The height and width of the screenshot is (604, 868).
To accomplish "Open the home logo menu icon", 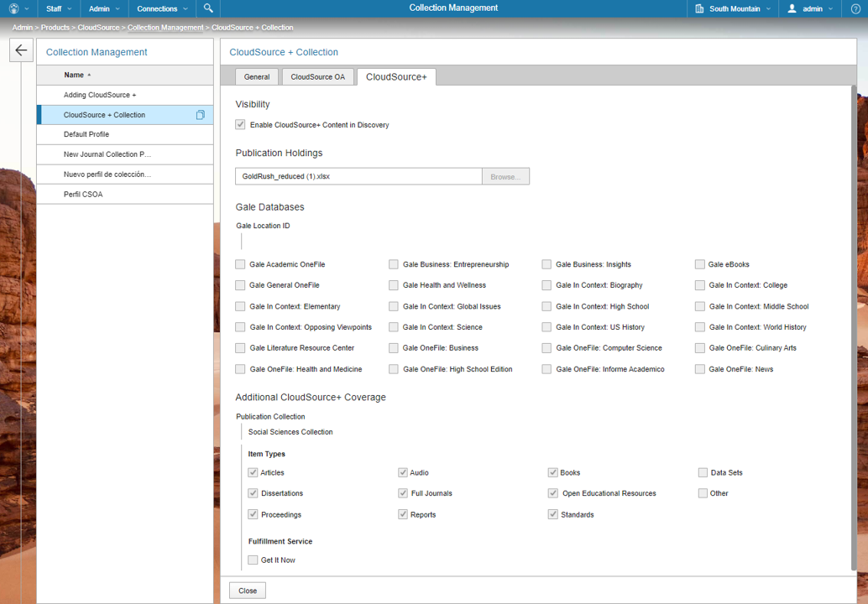I will [14, 9].
